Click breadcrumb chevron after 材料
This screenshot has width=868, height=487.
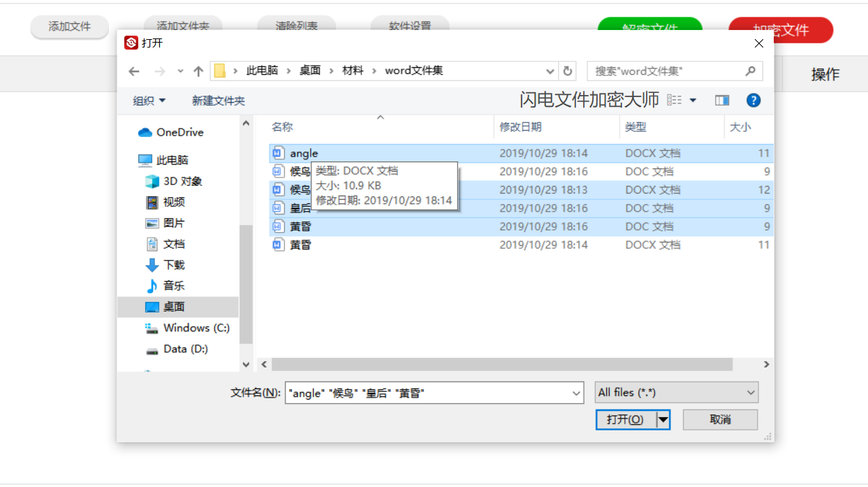pyautogui.click(x=374, y=71)
